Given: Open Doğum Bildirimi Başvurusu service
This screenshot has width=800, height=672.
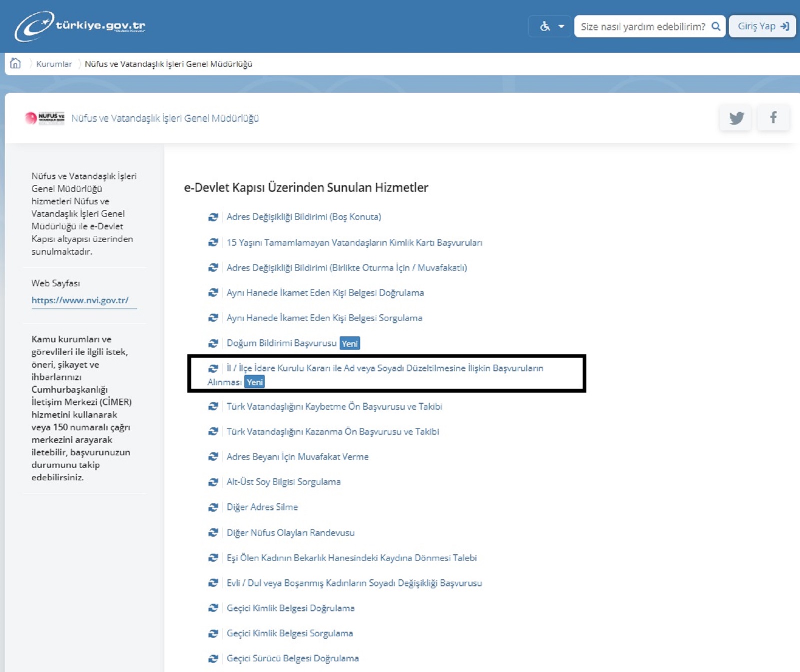Looking at the screenshot, I should [281, 343].
